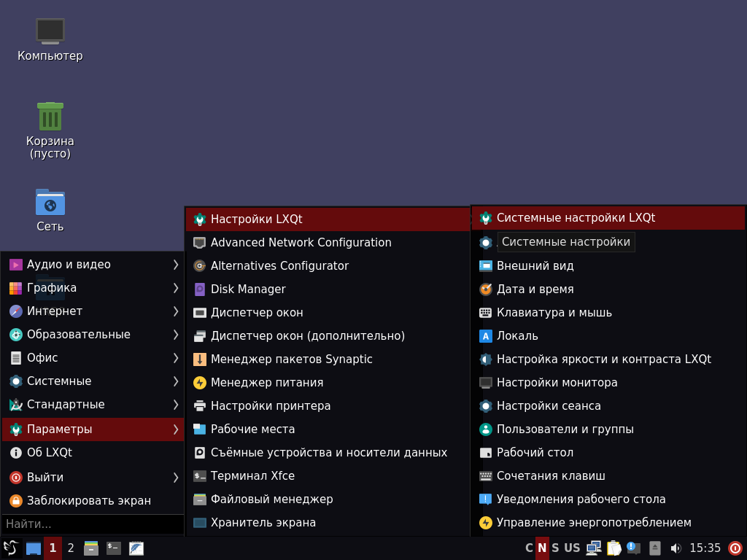This screenshot has height=560, width=747.
Task: Expand the Образовательные submenu
Action: [x=93, y=334]
